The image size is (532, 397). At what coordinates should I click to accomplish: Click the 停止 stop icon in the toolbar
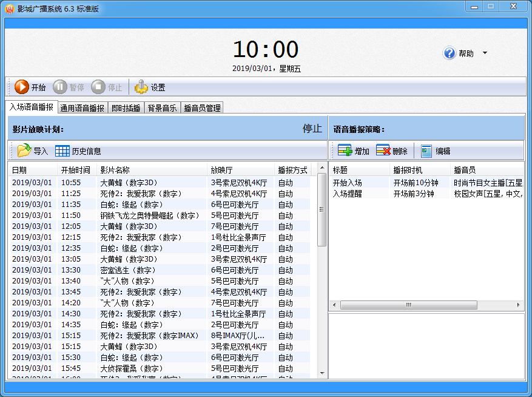(x=97, y=87)
